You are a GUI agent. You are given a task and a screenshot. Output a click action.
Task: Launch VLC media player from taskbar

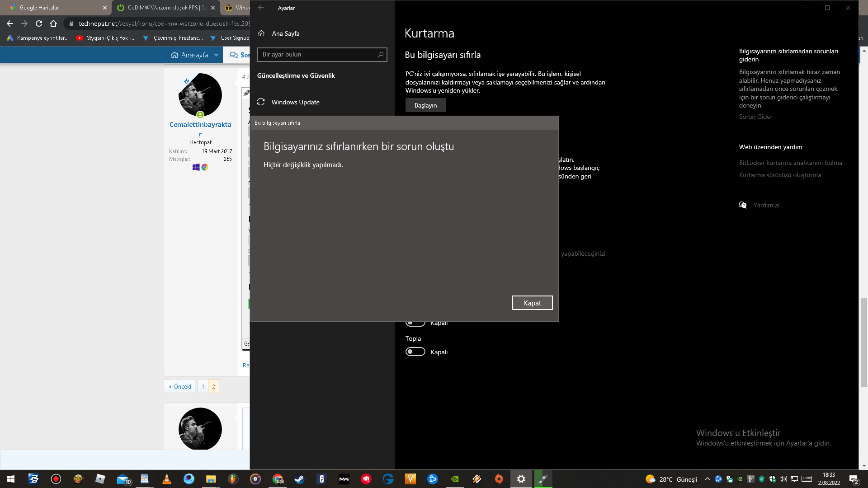166,479
